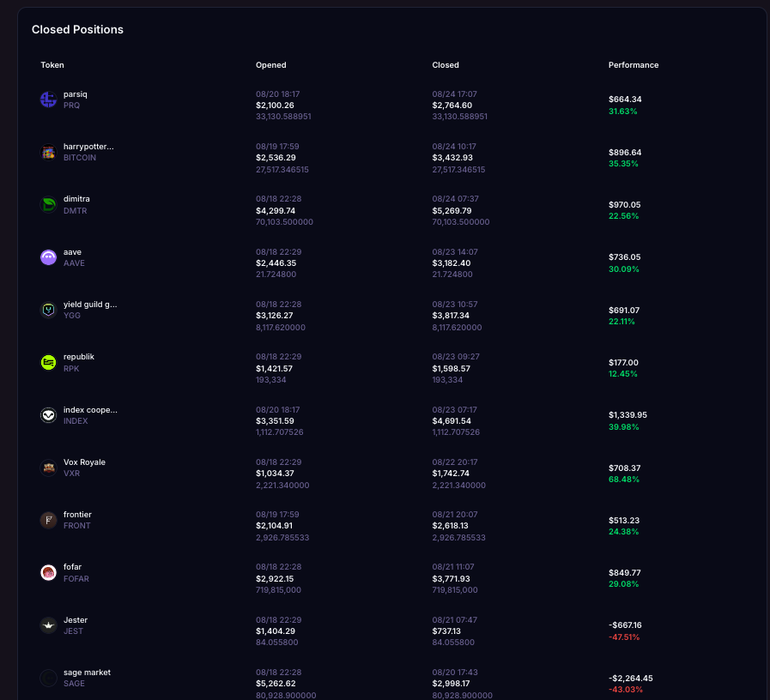Open the fofar token name
Screen dimensions: 770x700
[72, 567]
